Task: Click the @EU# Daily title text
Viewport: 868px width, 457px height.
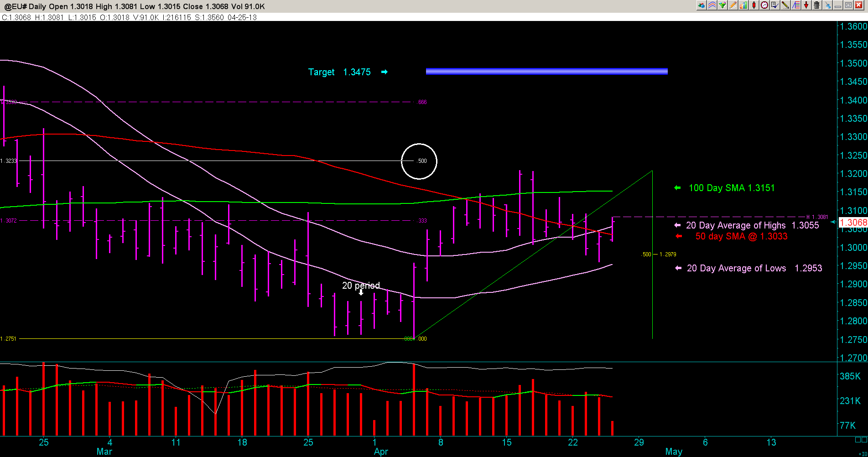Action: [x=25, y=6]
